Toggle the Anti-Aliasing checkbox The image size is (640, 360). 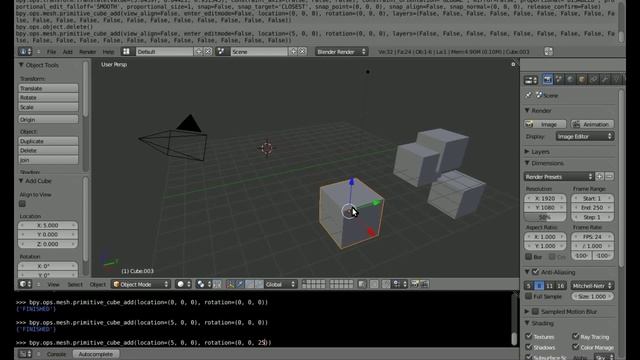(x=536, y=272)
